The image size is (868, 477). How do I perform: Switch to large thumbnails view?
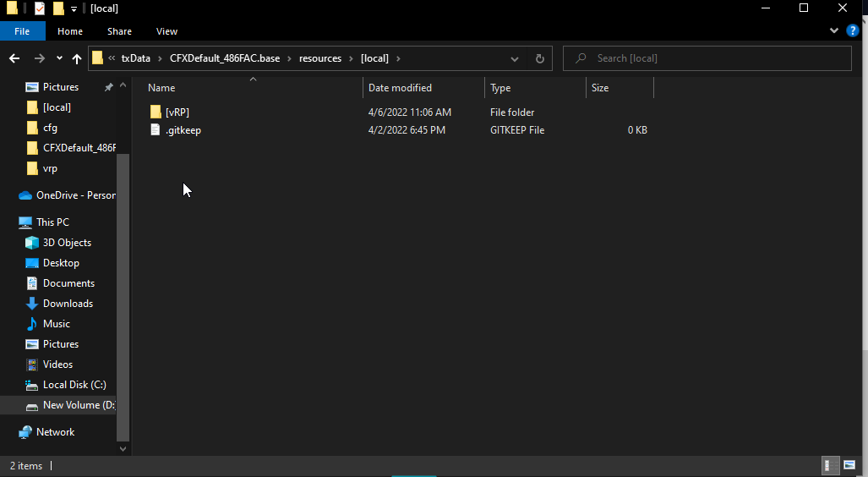pyautogui.click(x=849, y=465)
